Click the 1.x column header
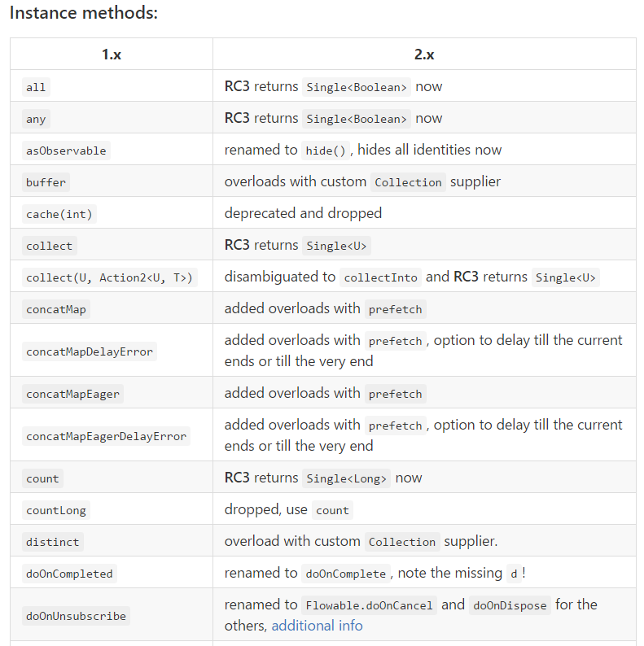 point(112,55)
